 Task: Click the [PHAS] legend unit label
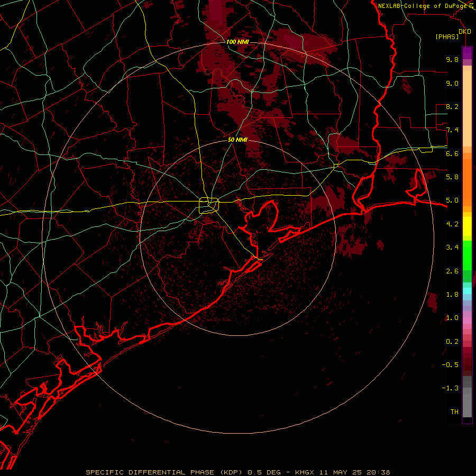click(447, 36)
